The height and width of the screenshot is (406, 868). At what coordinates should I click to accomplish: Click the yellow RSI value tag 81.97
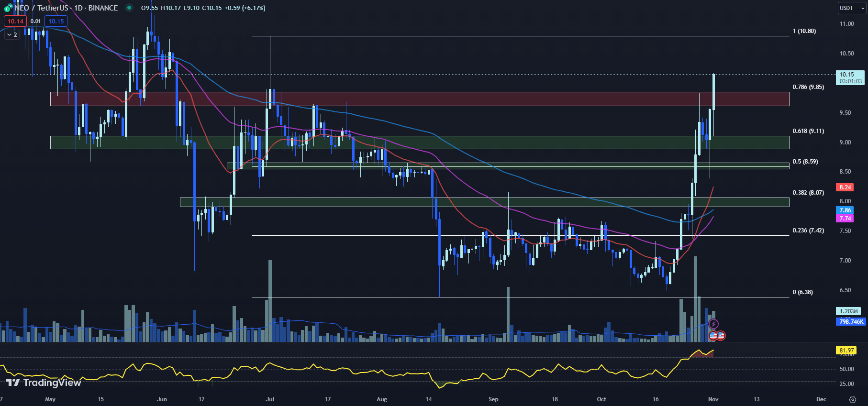point(846,351)
